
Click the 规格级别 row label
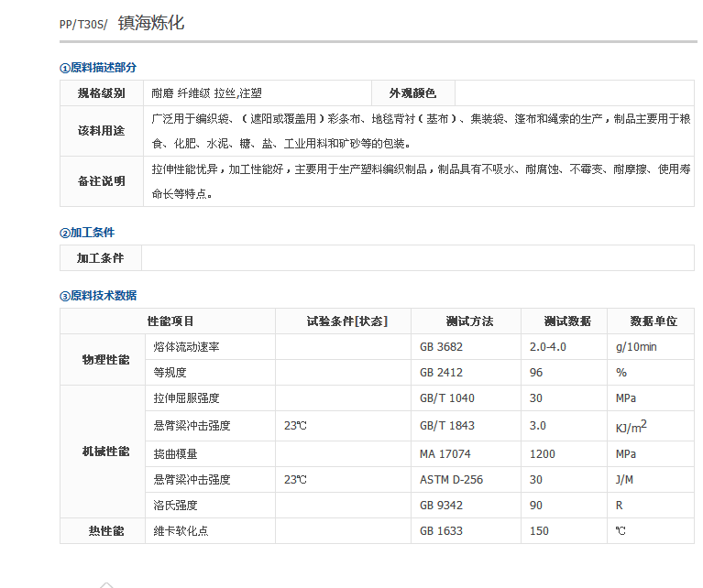click(x=102, y=93)
